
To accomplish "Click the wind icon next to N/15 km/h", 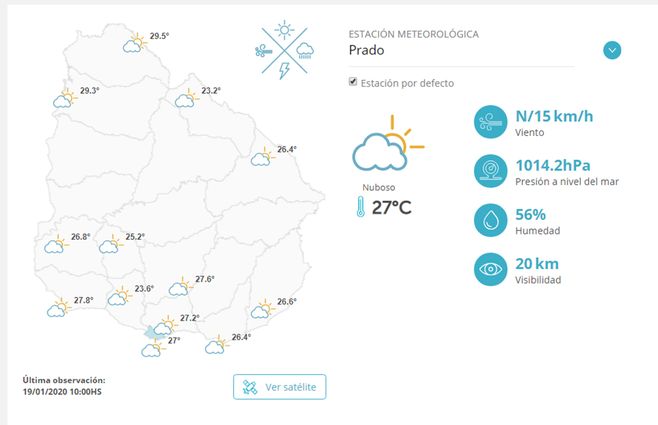I will pyautogui.click(x=491, y=123).
